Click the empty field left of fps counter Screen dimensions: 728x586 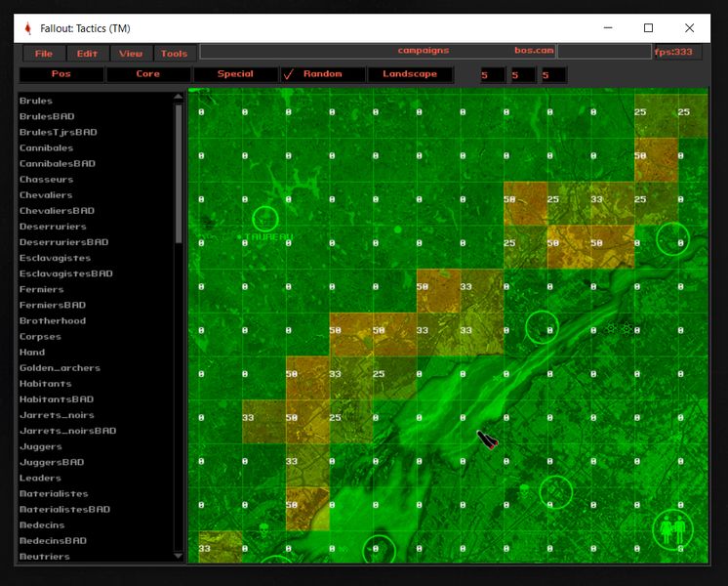click(x=604, y=52)
